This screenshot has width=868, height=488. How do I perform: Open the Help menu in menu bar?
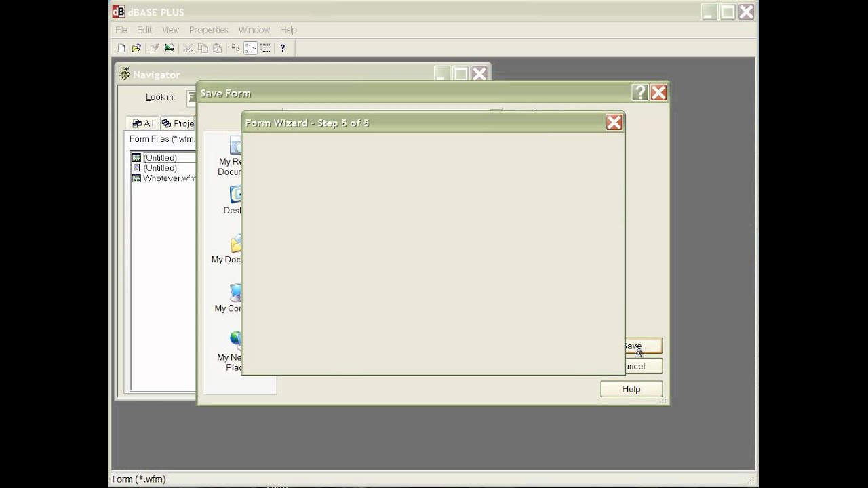(288, 30)
